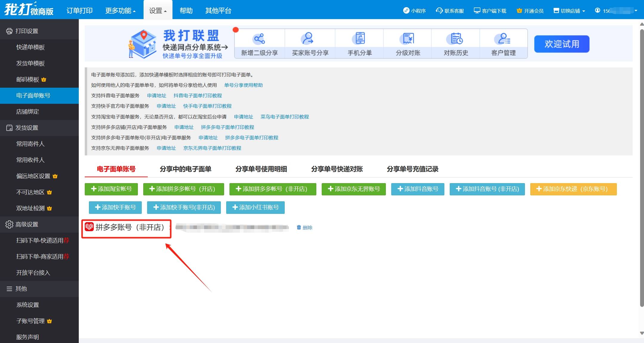The width and height of the screenshot is (644, 343).
Task: Open the 帮助 menu item
Action: (x=186, y=11)
